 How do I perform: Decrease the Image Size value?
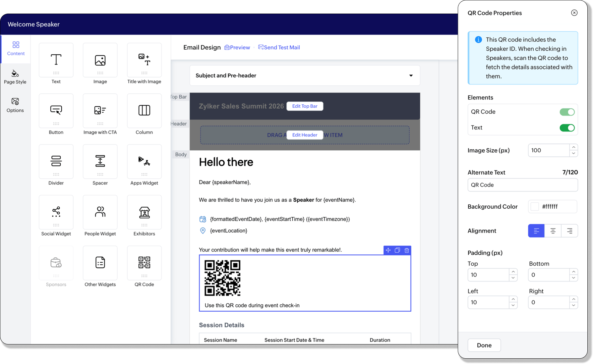click(574, 153)
